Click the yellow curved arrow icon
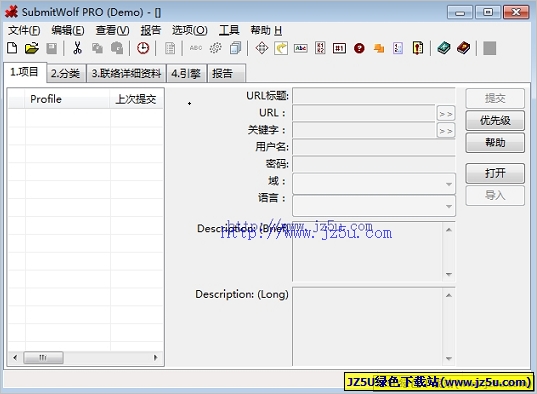 tap(281, 48)
